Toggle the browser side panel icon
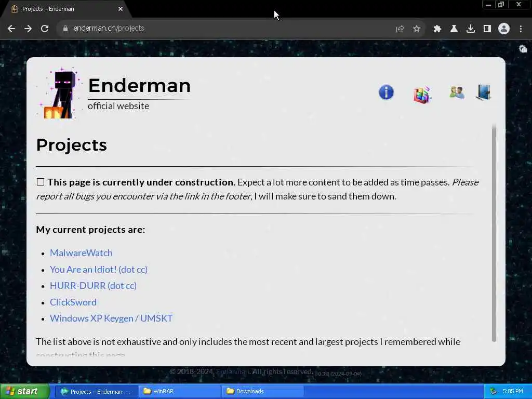The width and height of the screenshot is (532, 399). 487,29
